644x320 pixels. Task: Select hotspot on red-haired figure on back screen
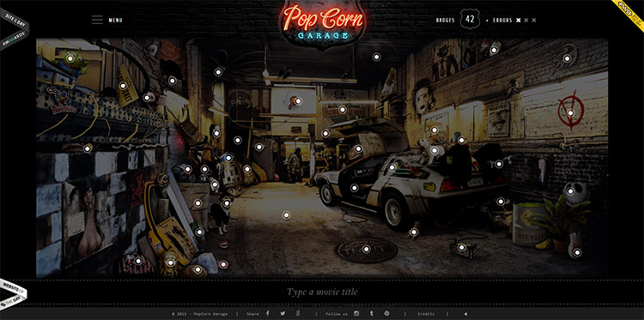(x=298, y=101)
